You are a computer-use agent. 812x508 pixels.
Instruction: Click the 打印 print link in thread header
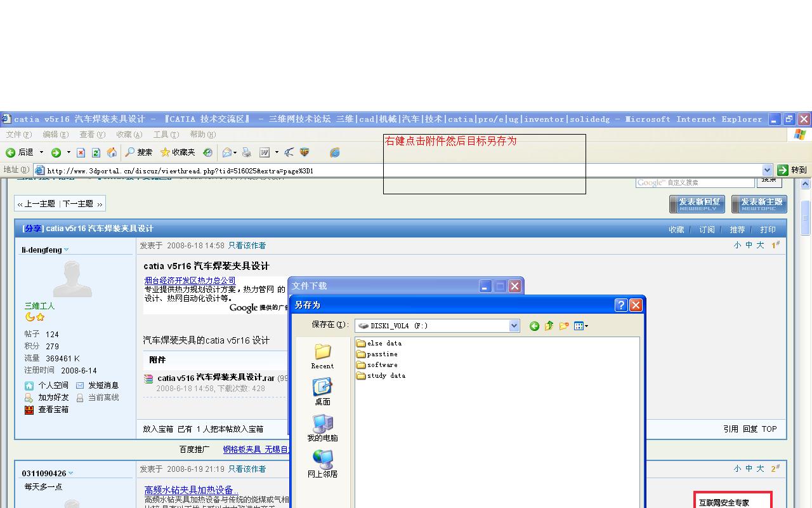(x=768, y=230)
